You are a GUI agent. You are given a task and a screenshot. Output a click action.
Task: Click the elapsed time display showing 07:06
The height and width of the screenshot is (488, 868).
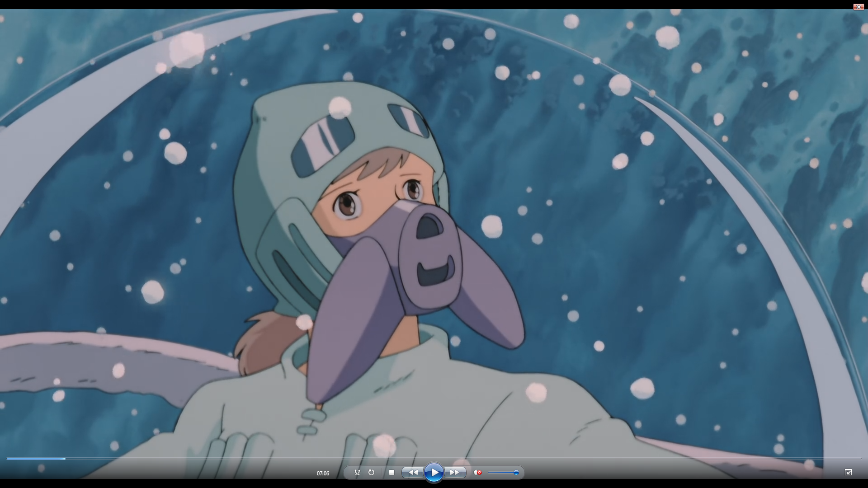pos(323,474)
